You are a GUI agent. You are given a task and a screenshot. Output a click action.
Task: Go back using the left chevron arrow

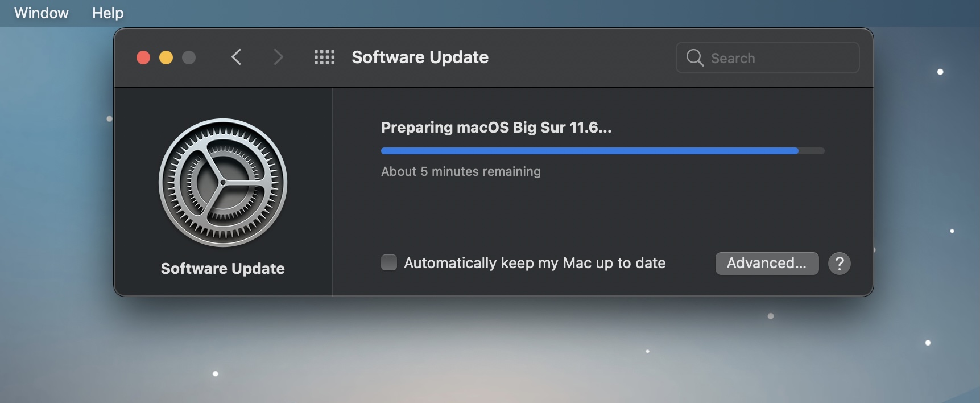coord(237,57)
